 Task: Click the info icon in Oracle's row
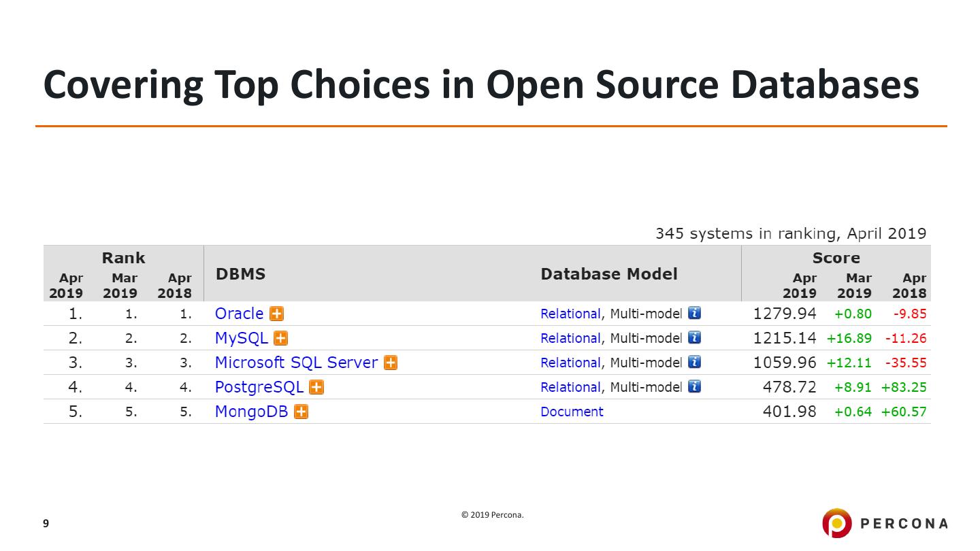pos(694,313)
